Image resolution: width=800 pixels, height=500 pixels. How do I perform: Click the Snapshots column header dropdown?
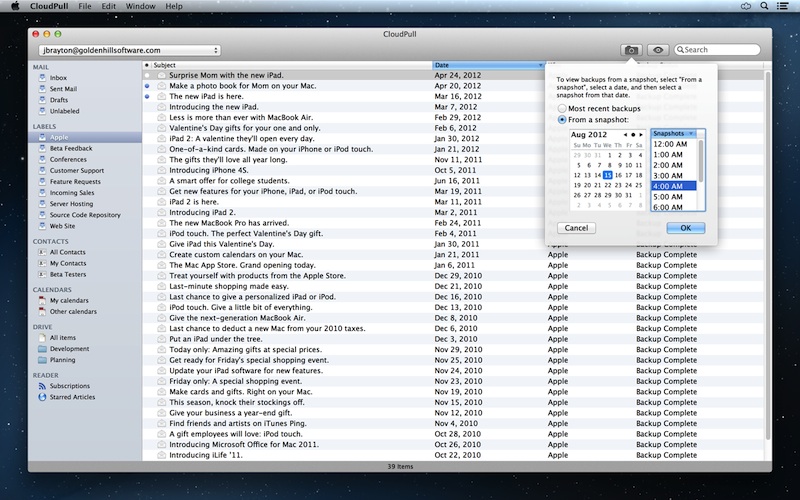point(677,133)
